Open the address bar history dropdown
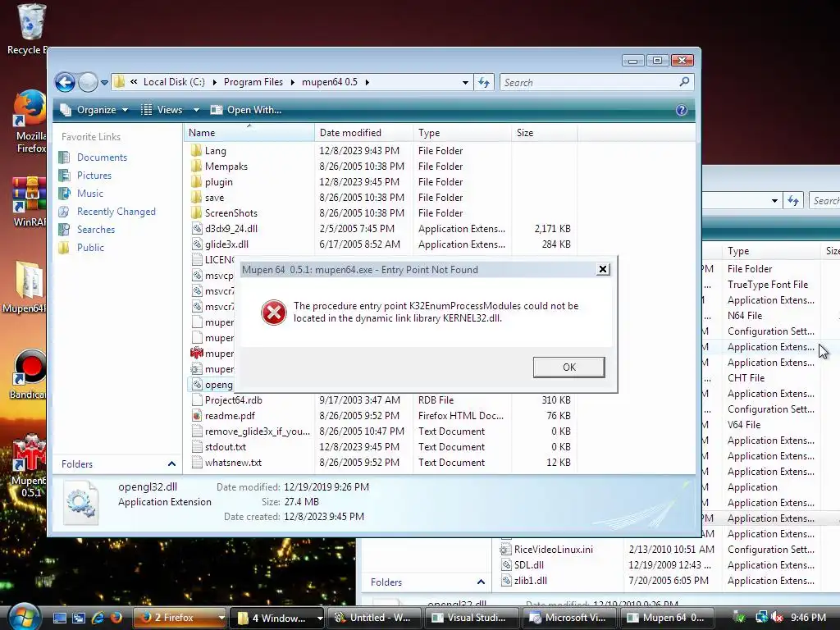This screenshot has width=840, height=630. (x=465, y=83)
